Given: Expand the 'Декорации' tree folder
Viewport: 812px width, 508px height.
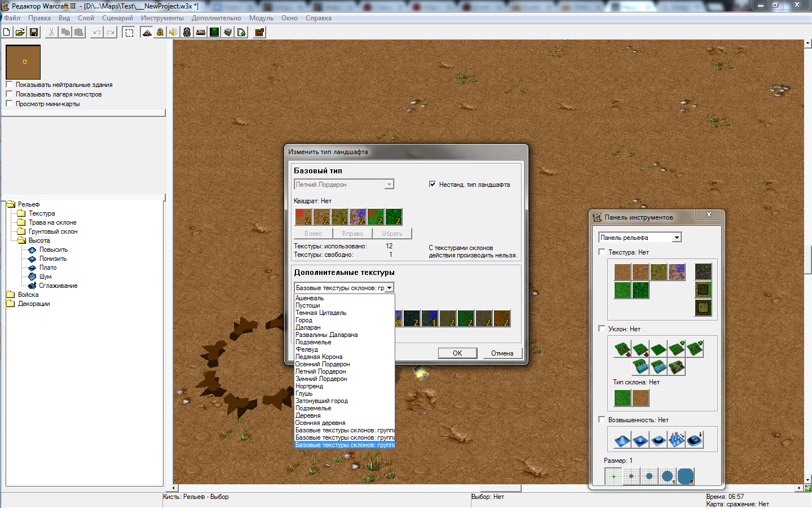Looking at the screenshot, I should [x=11, y=304].
